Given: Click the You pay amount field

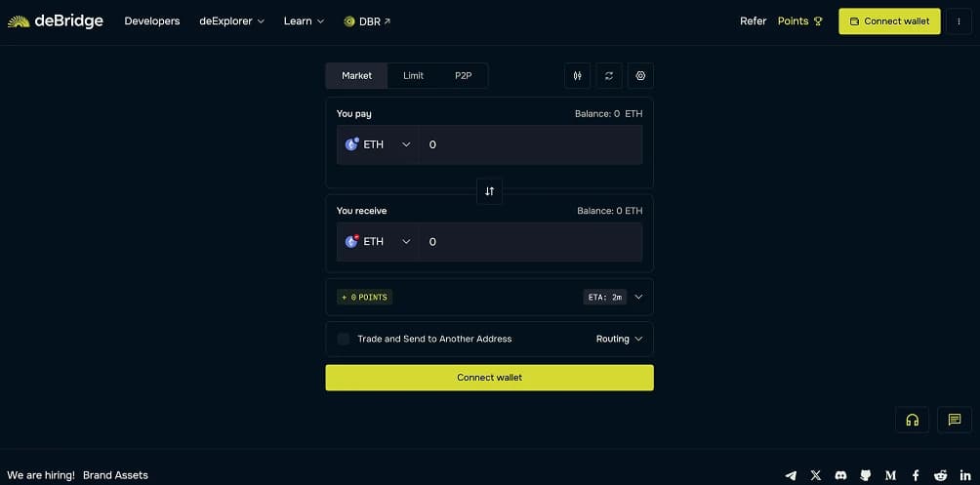Looking at the screenshot, I should click(x=531, y=144).
